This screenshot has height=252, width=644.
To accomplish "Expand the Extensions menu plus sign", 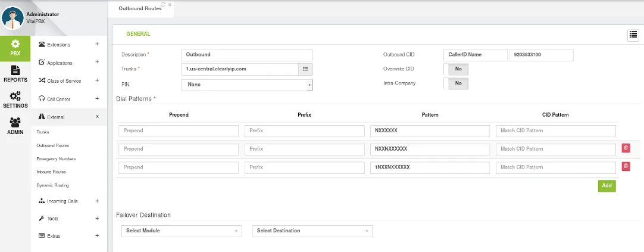I will pos(97,44).
